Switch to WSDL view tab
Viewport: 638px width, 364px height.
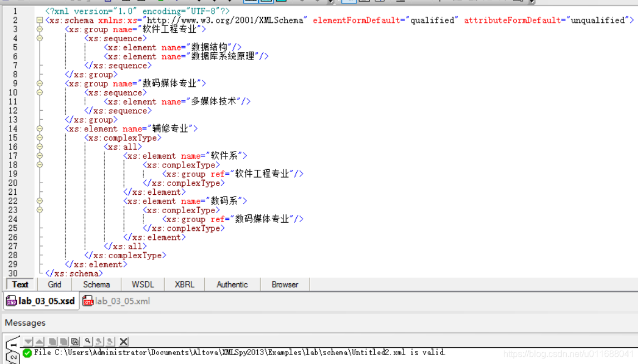[143, 285]
